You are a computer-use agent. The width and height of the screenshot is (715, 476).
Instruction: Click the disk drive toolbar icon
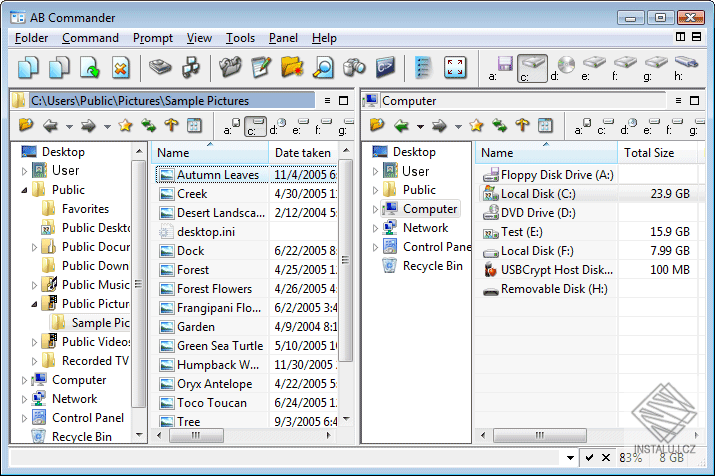(160, 67)
